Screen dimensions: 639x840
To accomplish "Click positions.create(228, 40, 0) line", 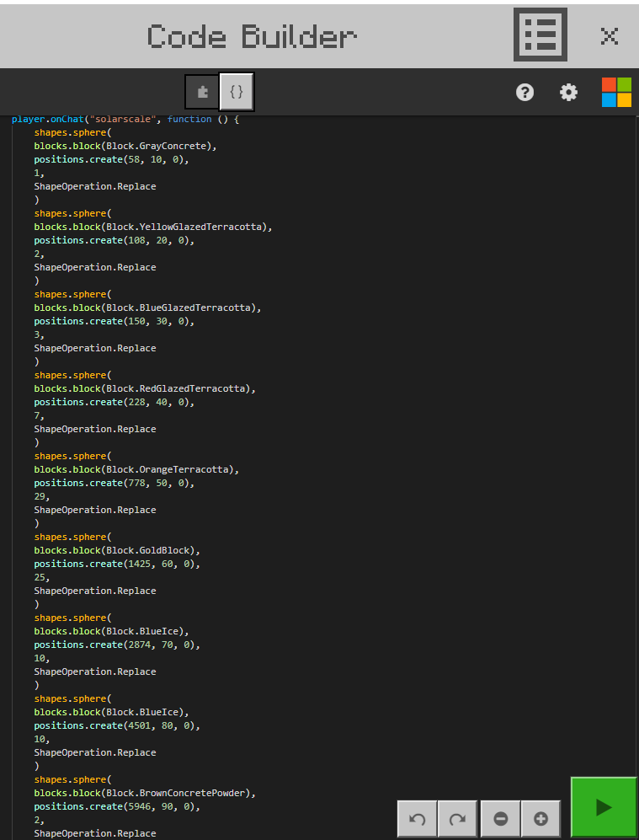I will (x=114, y=402).
